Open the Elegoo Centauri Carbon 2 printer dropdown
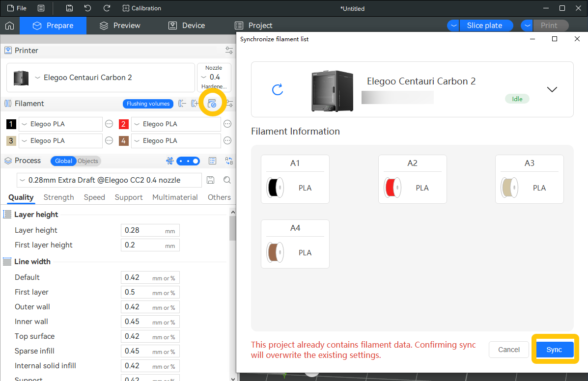Image resolution: width=588 pixels, height=381 pixels. tap(101, 78)
